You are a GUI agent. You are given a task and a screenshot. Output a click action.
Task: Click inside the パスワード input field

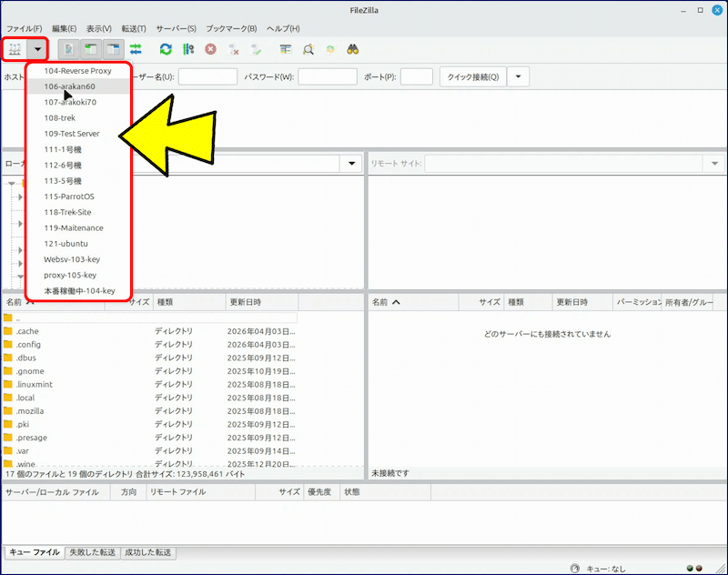328,76
